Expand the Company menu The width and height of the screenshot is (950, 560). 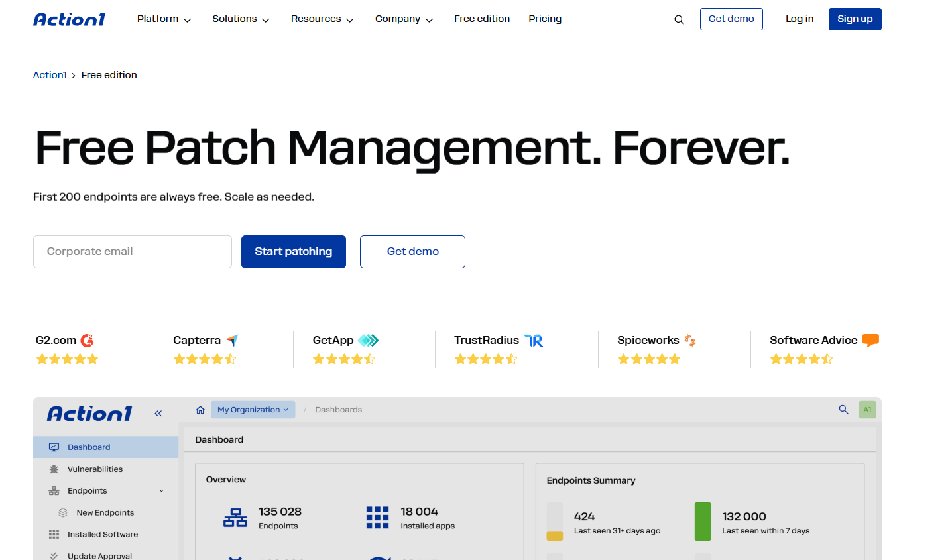pyautogui.click(x=404, y=19)
